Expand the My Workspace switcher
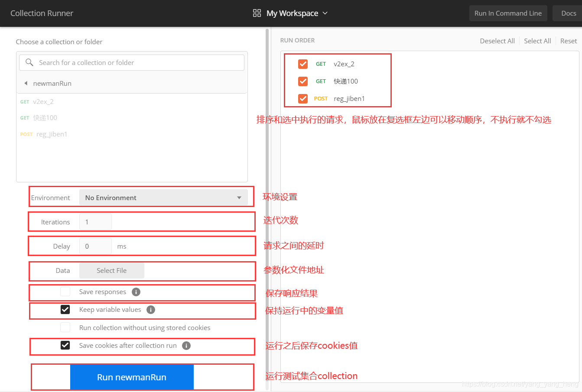 tap(325, 13)
